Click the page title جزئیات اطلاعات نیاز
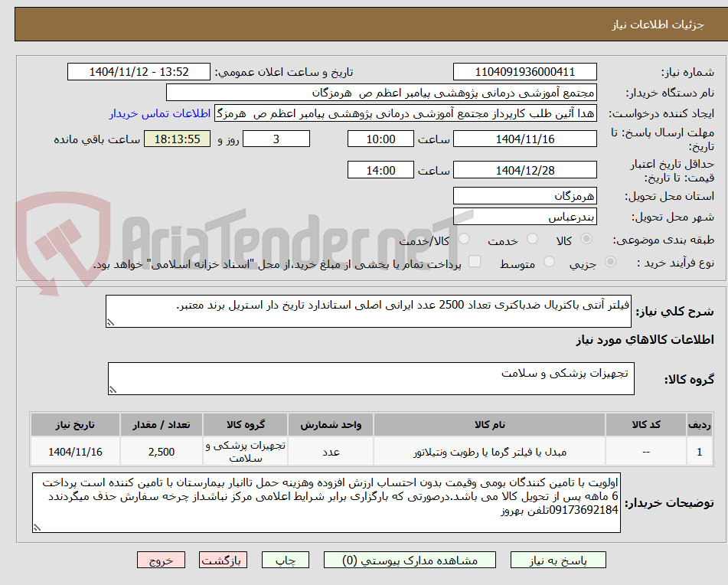This screenshot has width=728, height=585. (x=658, y=25)
